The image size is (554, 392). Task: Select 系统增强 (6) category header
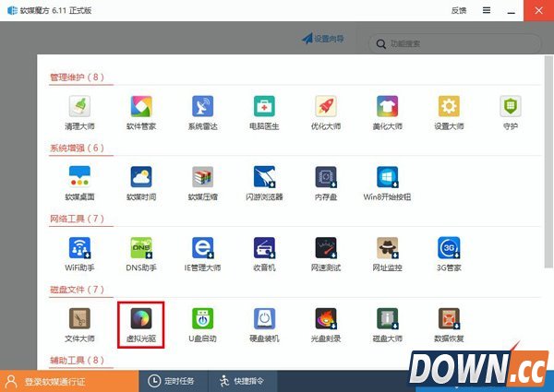pyautogui.click(x=77, y=148)
